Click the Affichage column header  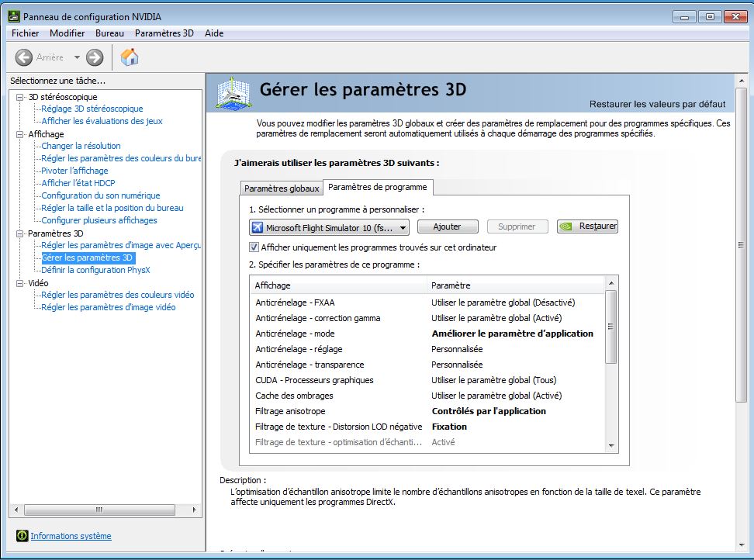338,285
